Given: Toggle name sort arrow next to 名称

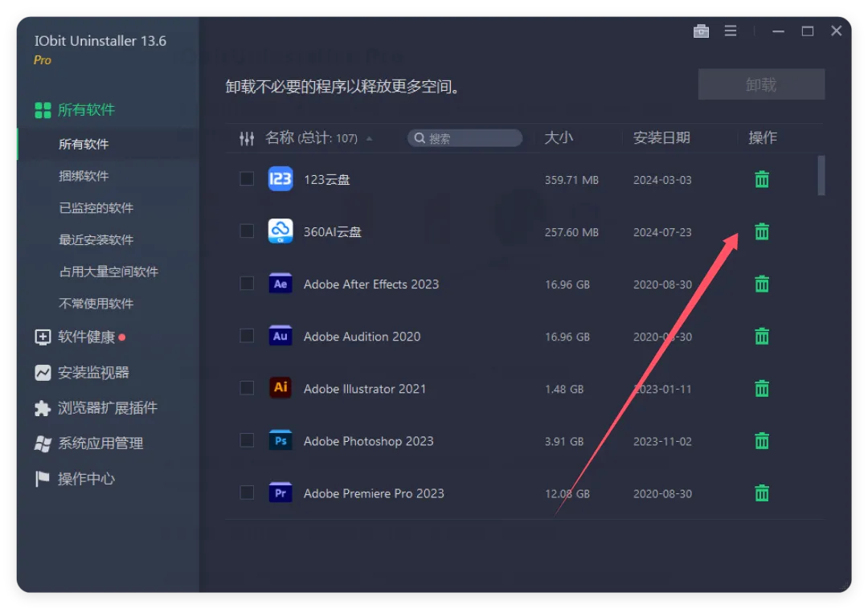Looking at the screenshot, I should point(369,139).
